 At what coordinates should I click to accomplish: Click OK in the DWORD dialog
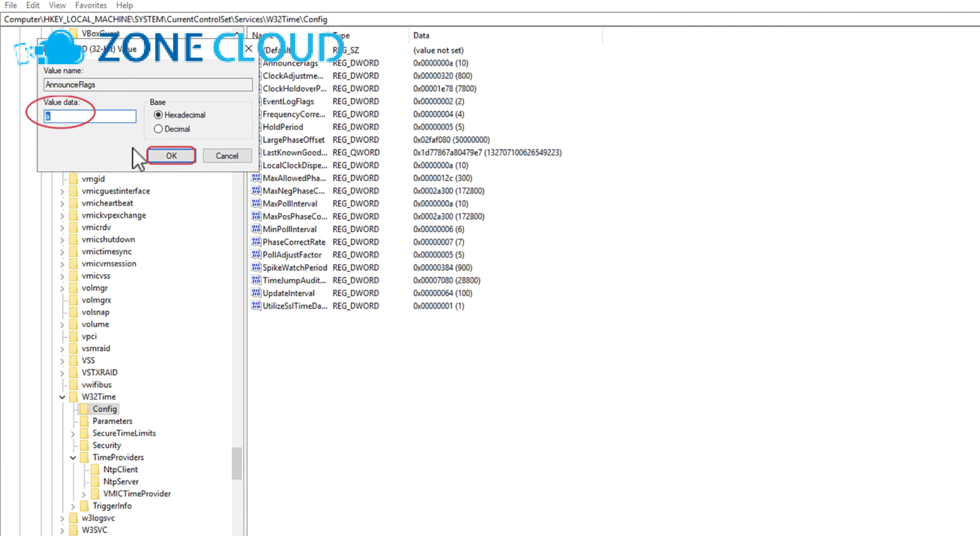tap(171, 156)
